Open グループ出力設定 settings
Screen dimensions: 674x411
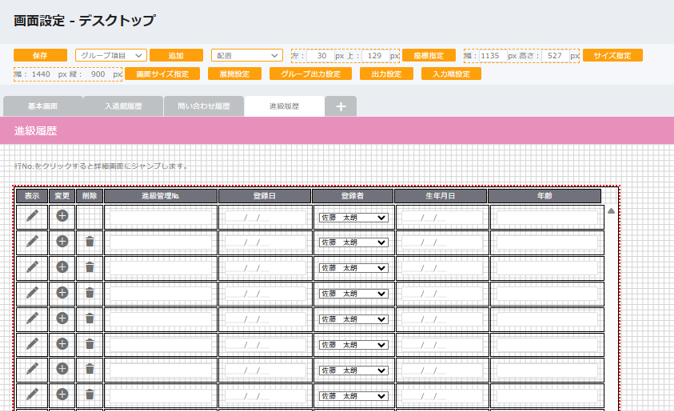tap(310, 74)
